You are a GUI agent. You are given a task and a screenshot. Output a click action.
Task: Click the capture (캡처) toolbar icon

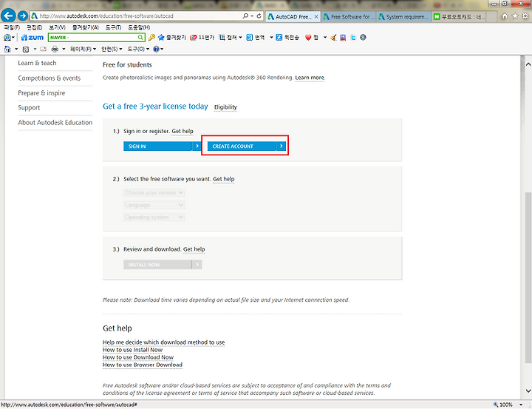click(222, 38)
